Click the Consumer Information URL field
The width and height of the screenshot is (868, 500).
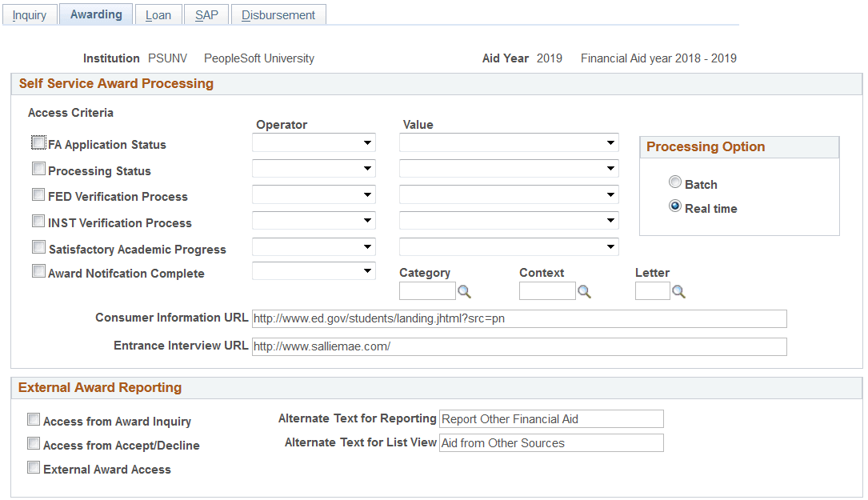click(x=518, y=318)
